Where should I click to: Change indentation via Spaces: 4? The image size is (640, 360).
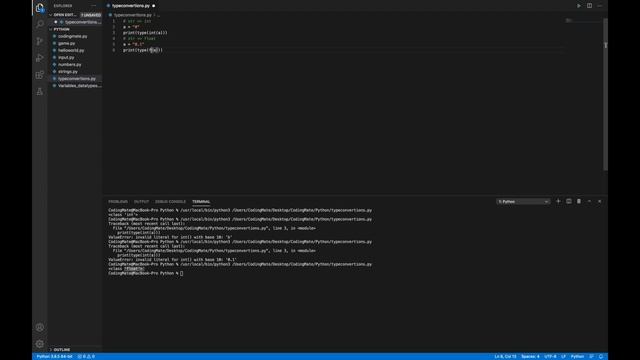click(530, 356)
